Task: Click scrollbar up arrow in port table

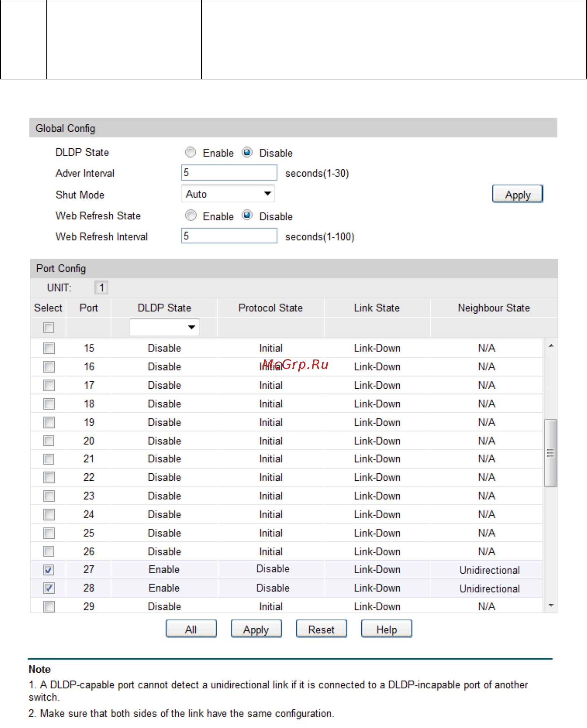Action: [x=551, y=346]
